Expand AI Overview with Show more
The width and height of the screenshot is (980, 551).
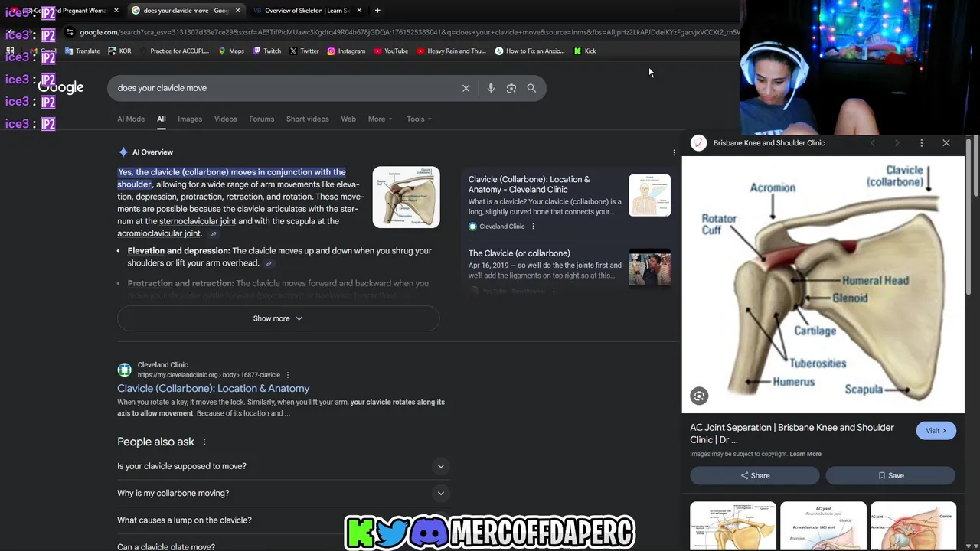[x=278, y=318]
